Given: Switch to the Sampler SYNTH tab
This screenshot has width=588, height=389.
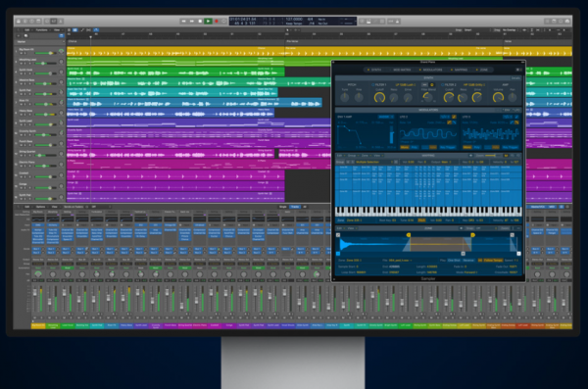Looking at the screenshot, I should 375,70.
